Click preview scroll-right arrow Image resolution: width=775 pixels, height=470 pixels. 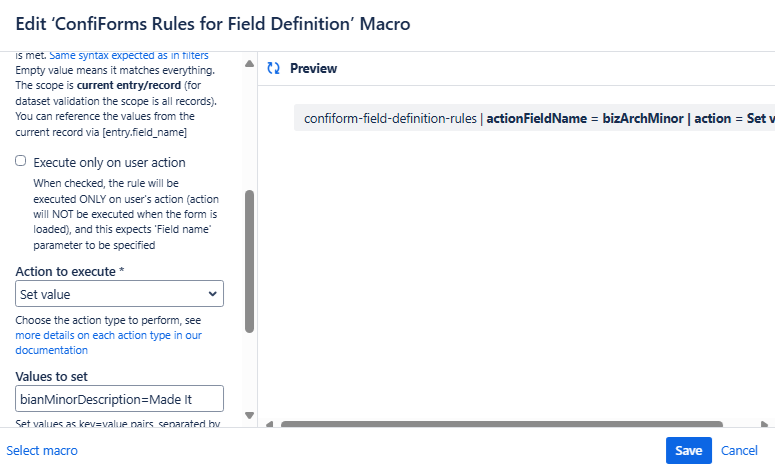click(765, 424)
